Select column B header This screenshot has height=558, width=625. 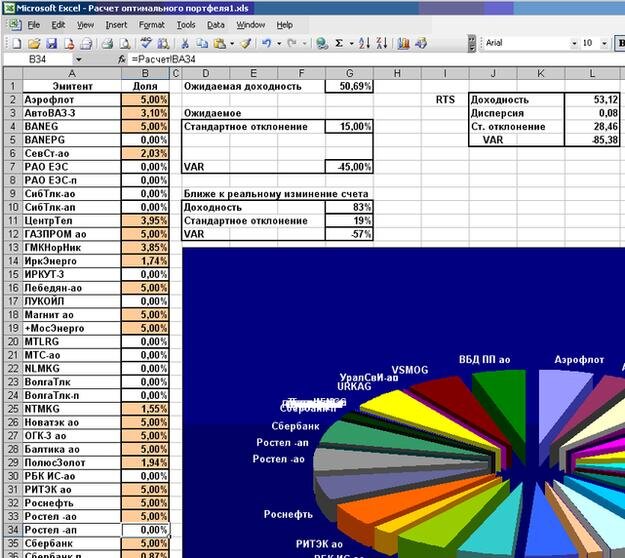[x=145, y=73]
